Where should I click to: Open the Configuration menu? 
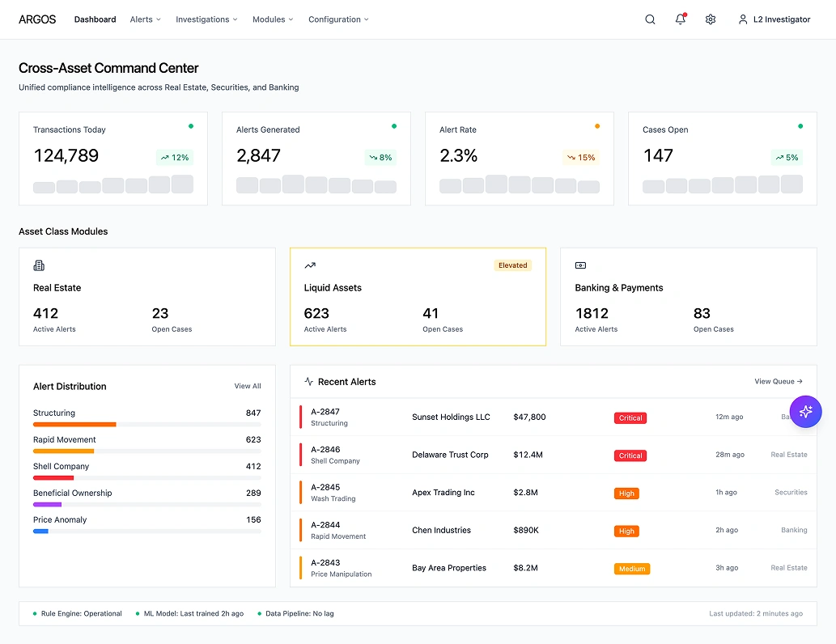[338, 19]
